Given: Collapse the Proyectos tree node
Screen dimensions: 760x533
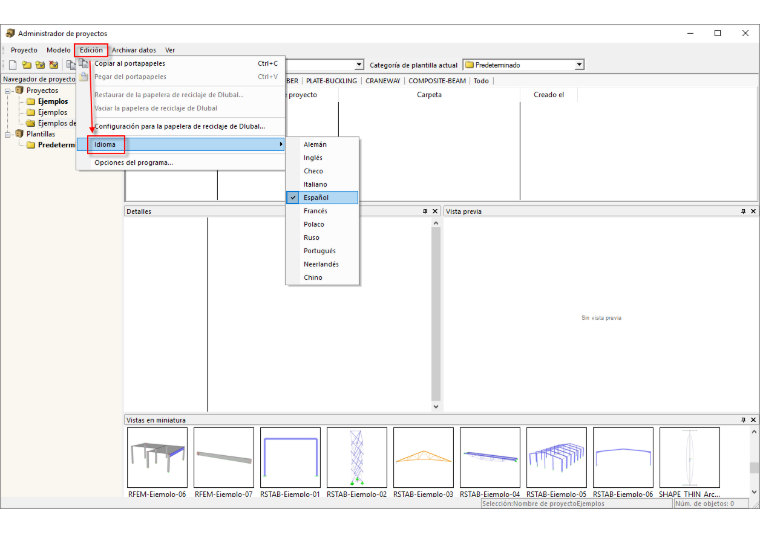Looking at the screenshot, I should [x=8, y=91].
